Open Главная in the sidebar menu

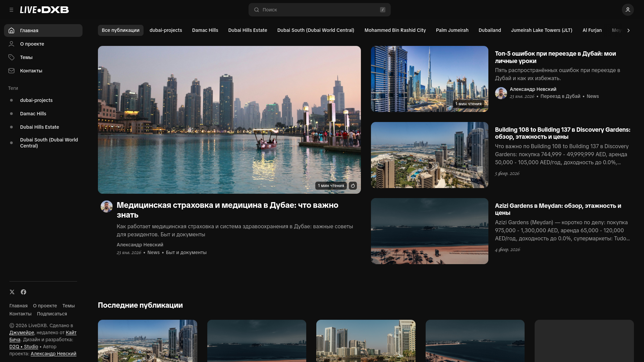tap(43, 31)
